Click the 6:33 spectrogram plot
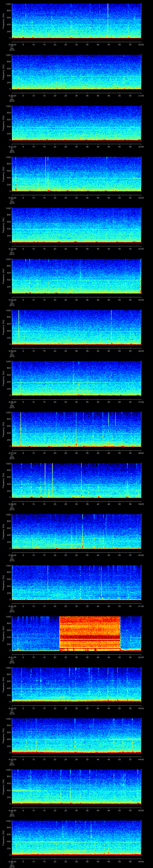 click(x=76, y=225)
